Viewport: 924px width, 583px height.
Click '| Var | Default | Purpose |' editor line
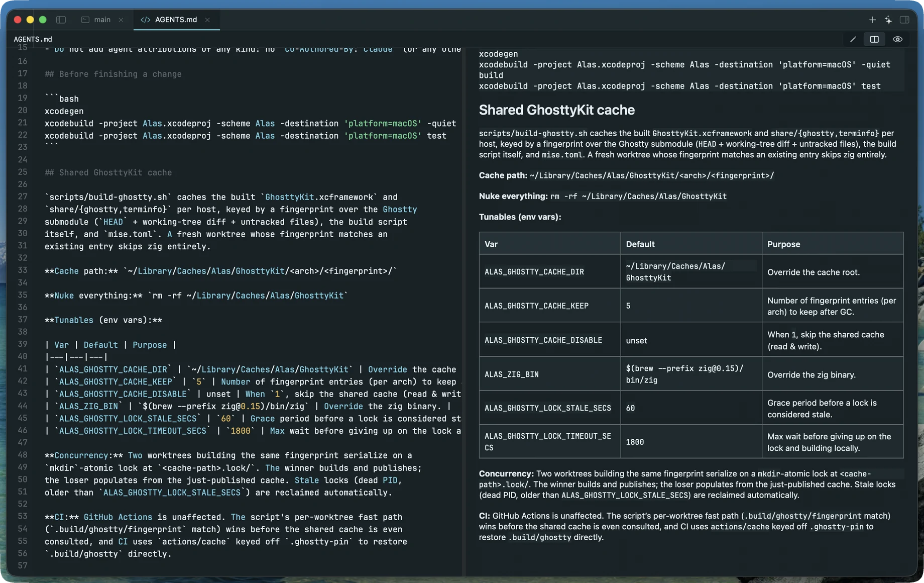(110, 345)
